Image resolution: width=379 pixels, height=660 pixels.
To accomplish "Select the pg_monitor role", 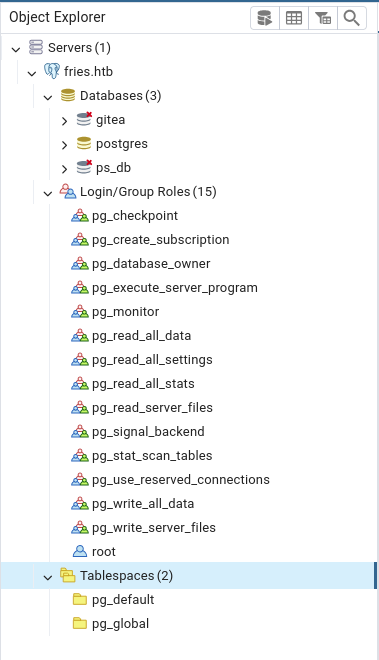I will coord(125,311).
